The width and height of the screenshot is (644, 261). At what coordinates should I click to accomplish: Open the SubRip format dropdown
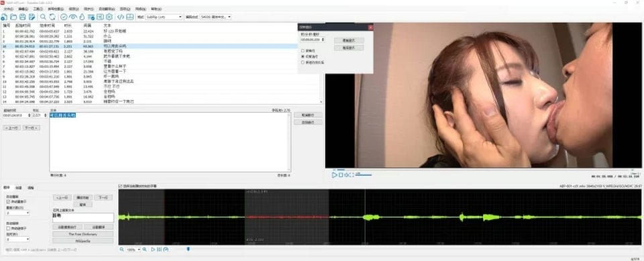pos(164,17)
